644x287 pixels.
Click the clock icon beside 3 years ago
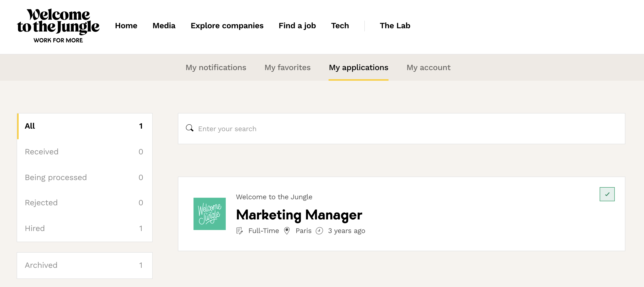[x=319, y=231]
